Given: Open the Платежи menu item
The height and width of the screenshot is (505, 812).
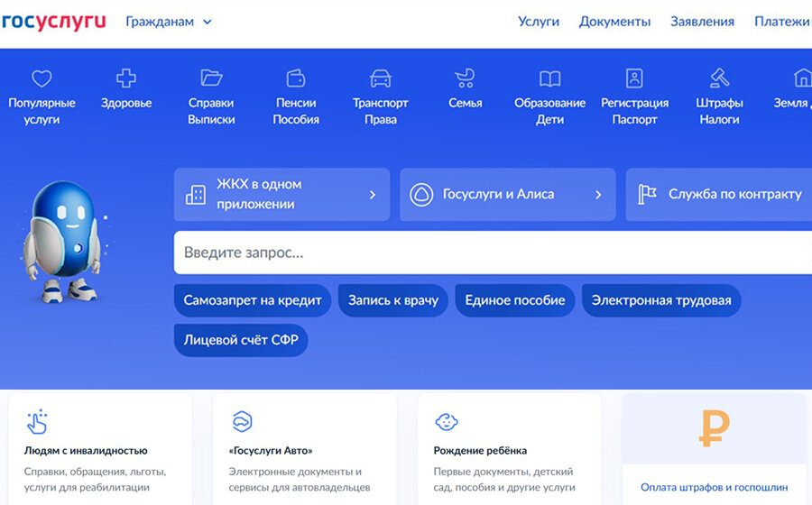Looking at the screenshot, I should coord(781,22).
